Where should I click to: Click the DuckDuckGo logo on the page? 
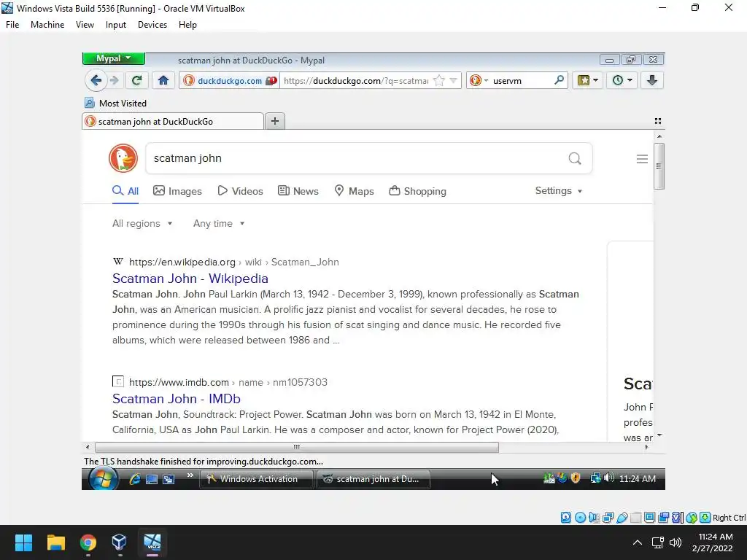(x=123, y=158)
